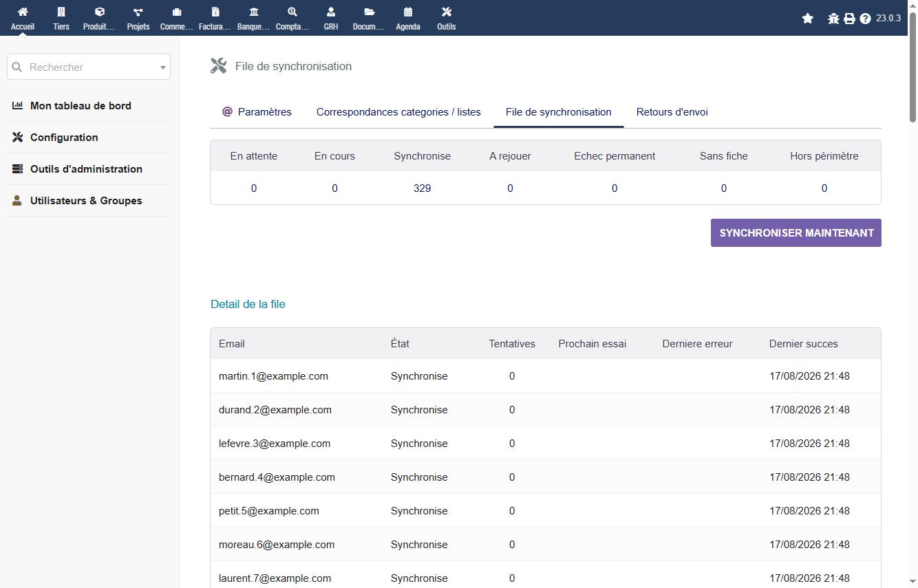
Task: Click the print page icon
Action: (x=849, y=19)
